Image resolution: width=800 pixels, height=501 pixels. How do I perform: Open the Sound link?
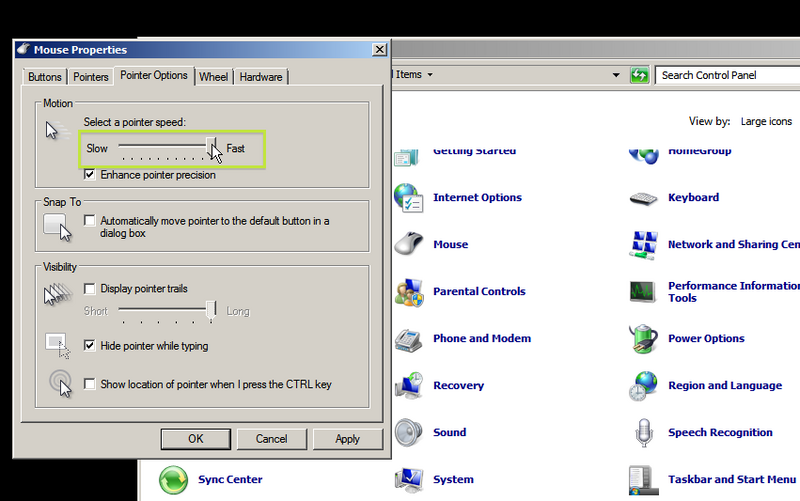click(x=449, y=432)
